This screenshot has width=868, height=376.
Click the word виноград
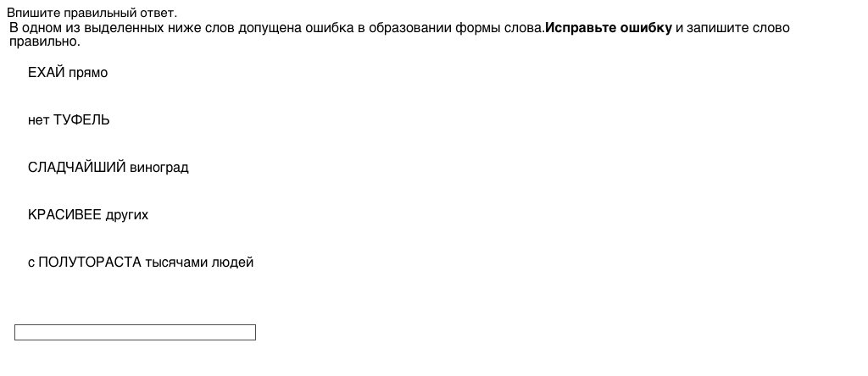pyautogui.click(x=159, y=168)
